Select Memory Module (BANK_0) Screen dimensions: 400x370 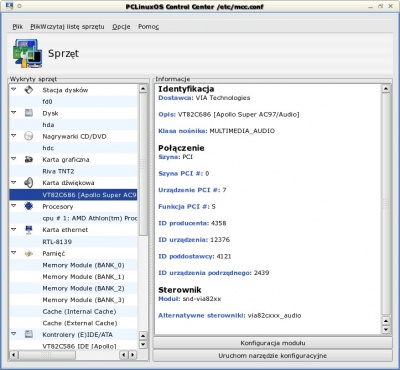[73, 265]
